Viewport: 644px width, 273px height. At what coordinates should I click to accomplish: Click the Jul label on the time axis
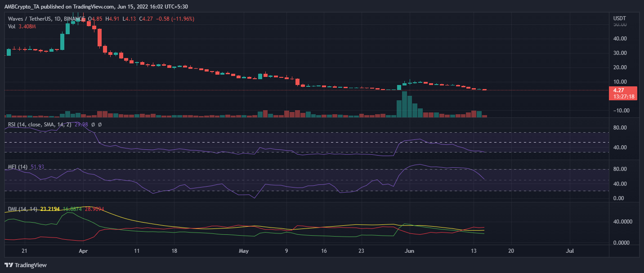click(x=570, y=251)
